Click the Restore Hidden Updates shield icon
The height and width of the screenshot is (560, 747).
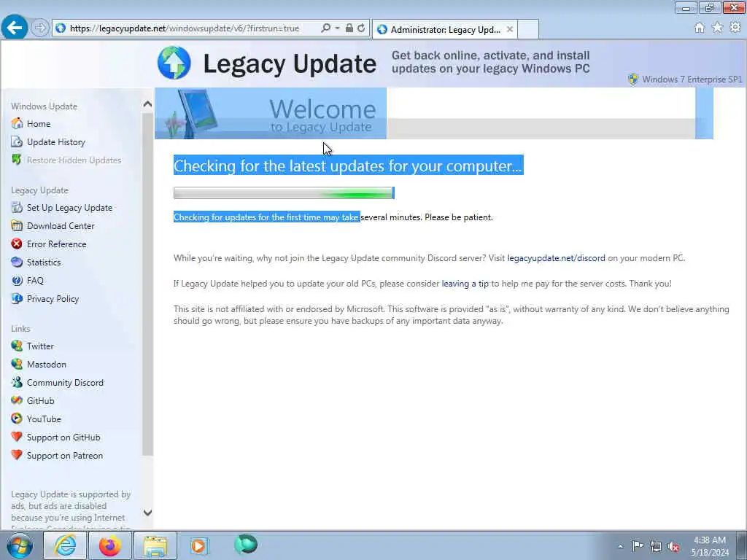(17, 160)
